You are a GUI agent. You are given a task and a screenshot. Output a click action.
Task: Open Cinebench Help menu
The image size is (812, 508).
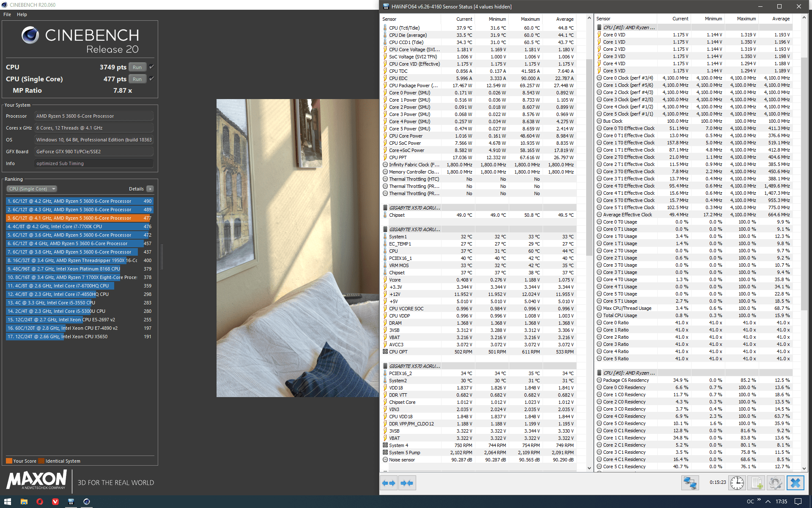point(22,14)
